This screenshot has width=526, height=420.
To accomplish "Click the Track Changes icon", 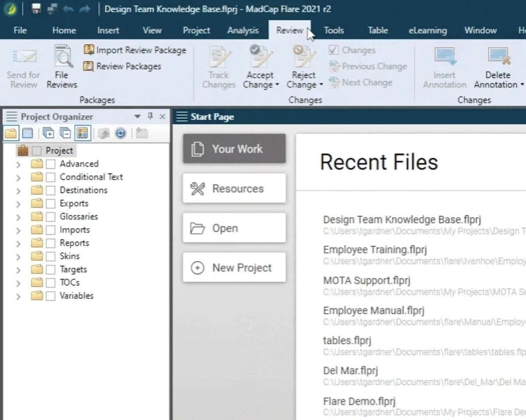I will [219, 57].
